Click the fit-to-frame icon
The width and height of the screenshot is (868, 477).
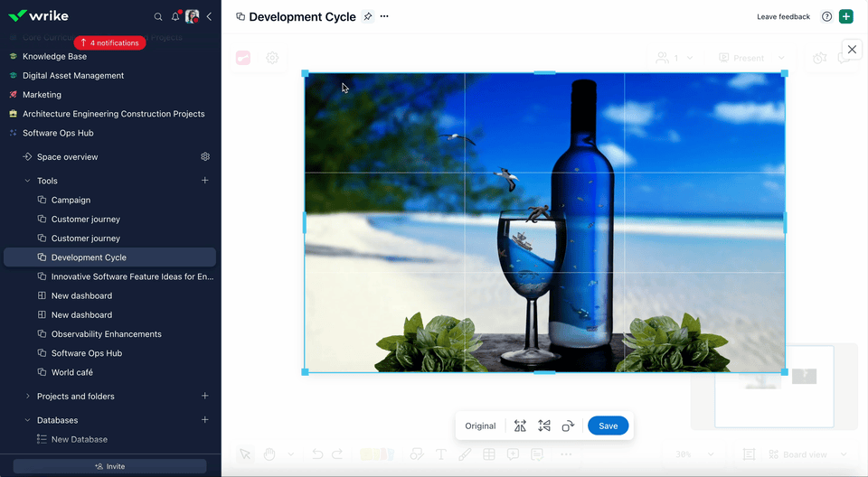[x=749, y=454]
